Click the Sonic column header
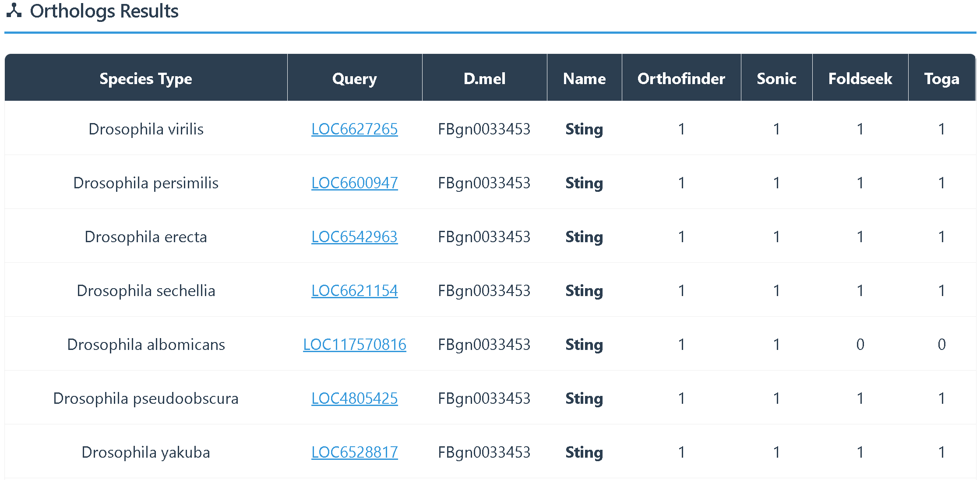The width and height of the screenshot is (980, 480). (x=776, y=79)
